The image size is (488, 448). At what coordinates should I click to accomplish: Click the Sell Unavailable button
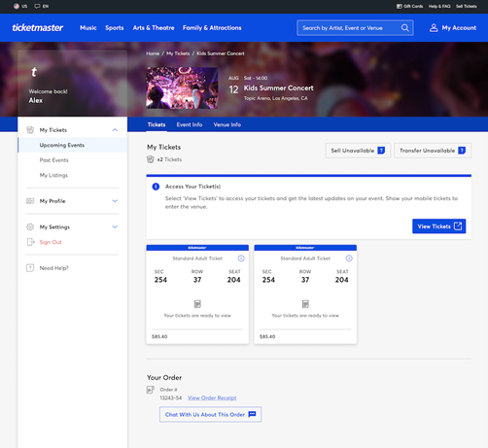point(358,151)
